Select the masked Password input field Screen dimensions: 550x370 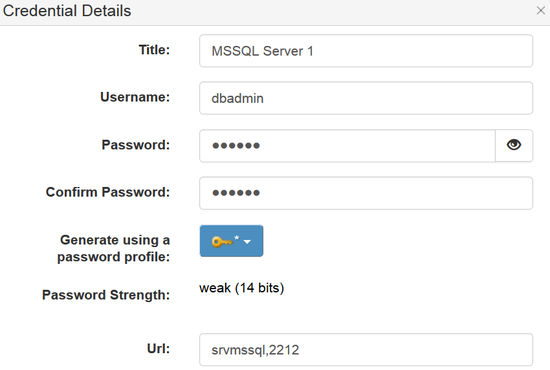347,146
